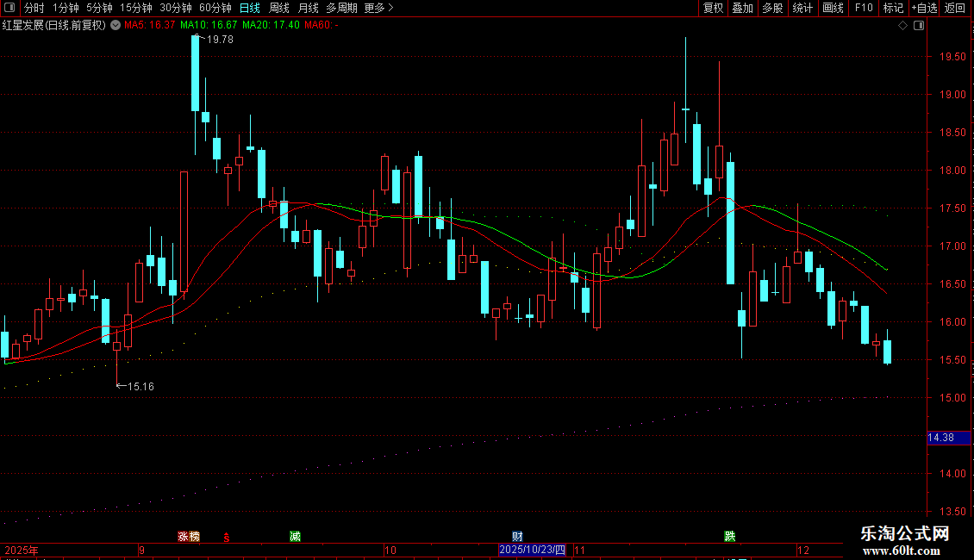
Task: Expand the 更多 periods menu
Action: pyautogui.click(x=379, y=8)
